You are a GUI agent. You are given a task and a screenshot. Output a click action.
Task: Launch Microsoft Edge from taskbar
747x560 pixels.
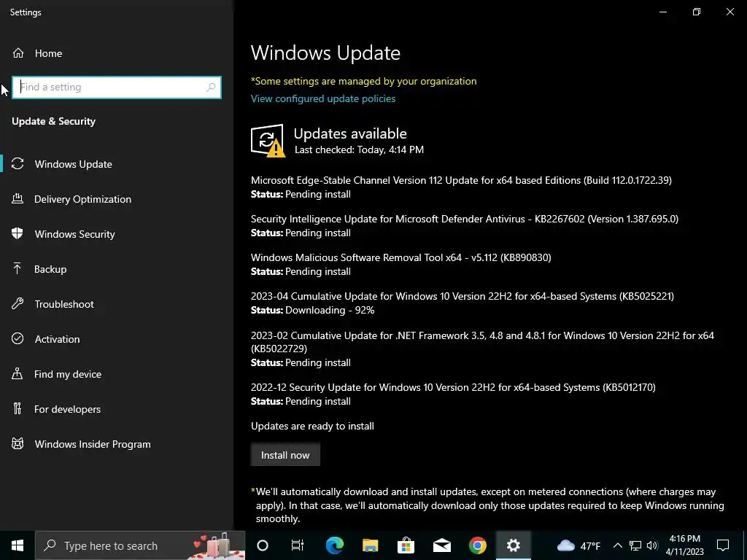pos(334,545)
